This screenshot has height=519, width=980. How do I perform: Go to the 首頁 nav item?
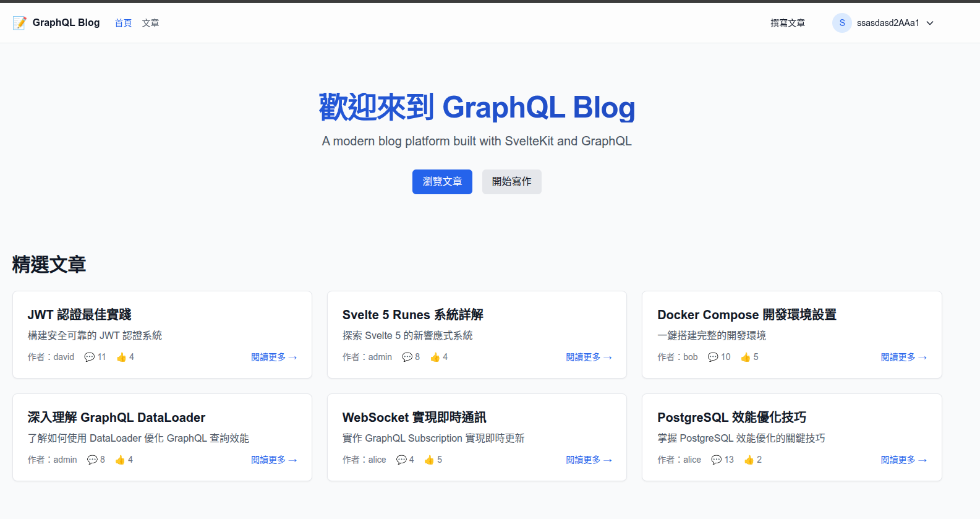point(123,23)
